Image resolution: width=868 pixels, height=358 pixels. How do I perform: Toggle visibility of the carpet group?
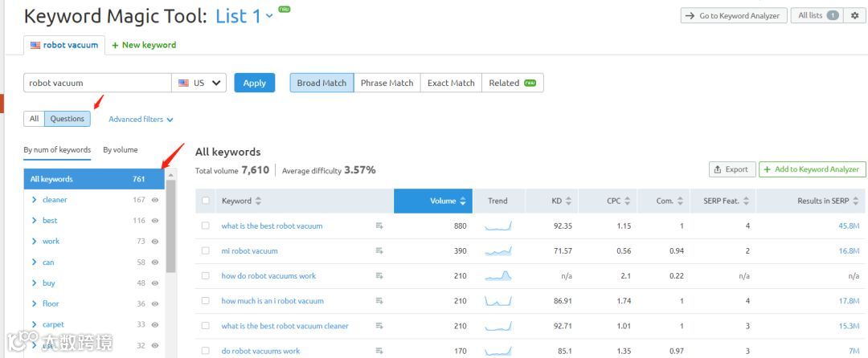pyautogui.click(x=155, y=325)
